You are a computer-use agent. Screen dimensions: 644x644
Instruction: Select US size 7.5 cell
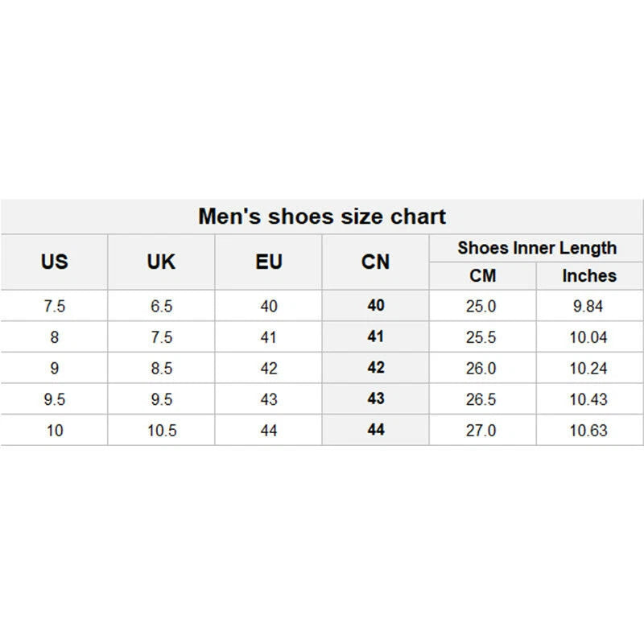coord(54,306)
